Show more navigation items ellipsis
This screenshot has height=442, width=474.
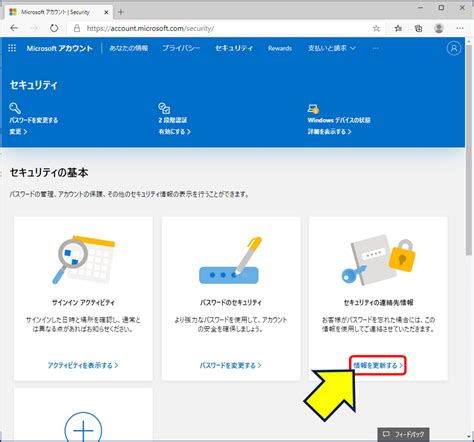point(376,48)
